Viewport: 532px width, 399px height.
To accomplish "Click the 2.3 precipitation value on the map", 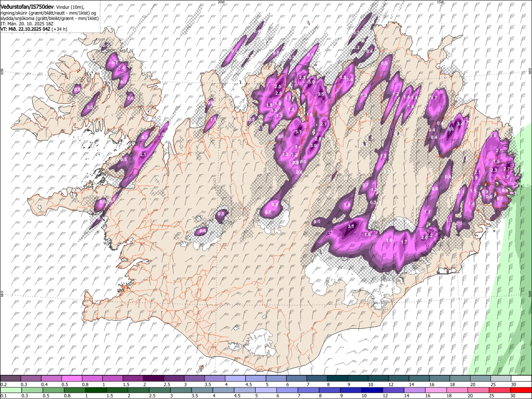I will [x=494, y=170].
